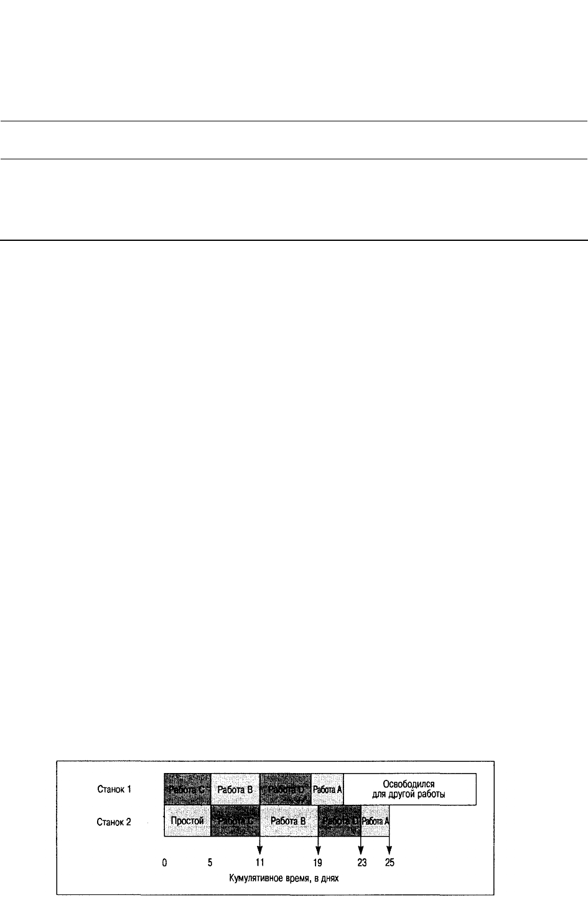Select Работа B block on Станок 1
588x900 pixels.
point(235,789)
